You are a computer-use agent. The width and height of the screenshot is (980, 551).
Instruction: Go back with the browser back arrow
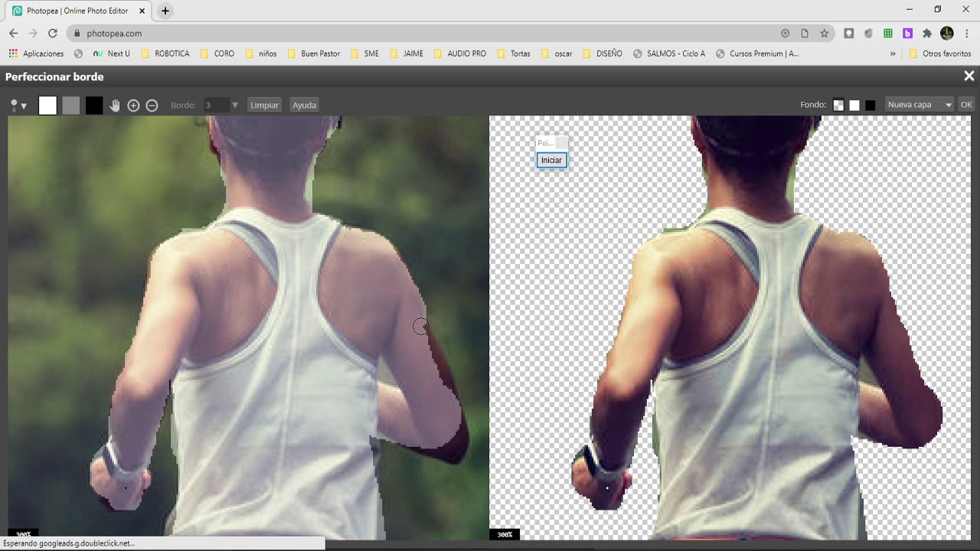point(13,34)
